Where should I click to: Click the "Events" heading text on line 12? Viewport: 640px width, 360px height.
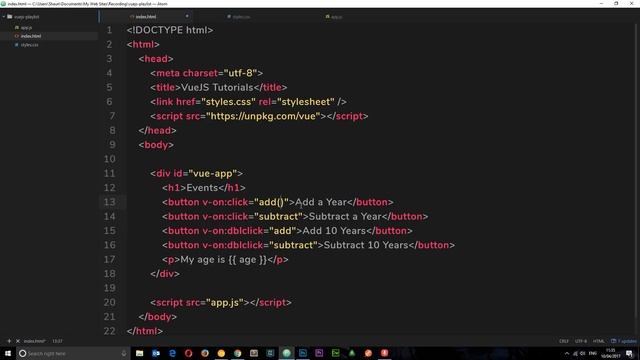202,188
